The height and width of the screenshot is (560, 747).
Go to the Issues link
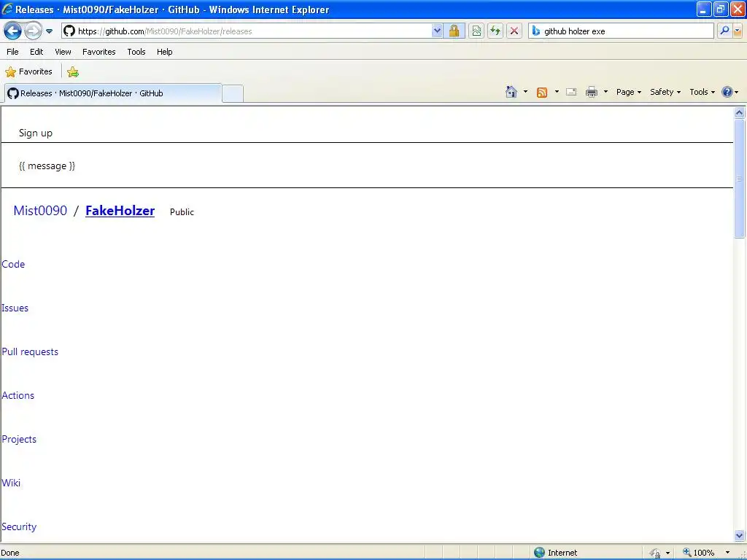tap(15, 308)
